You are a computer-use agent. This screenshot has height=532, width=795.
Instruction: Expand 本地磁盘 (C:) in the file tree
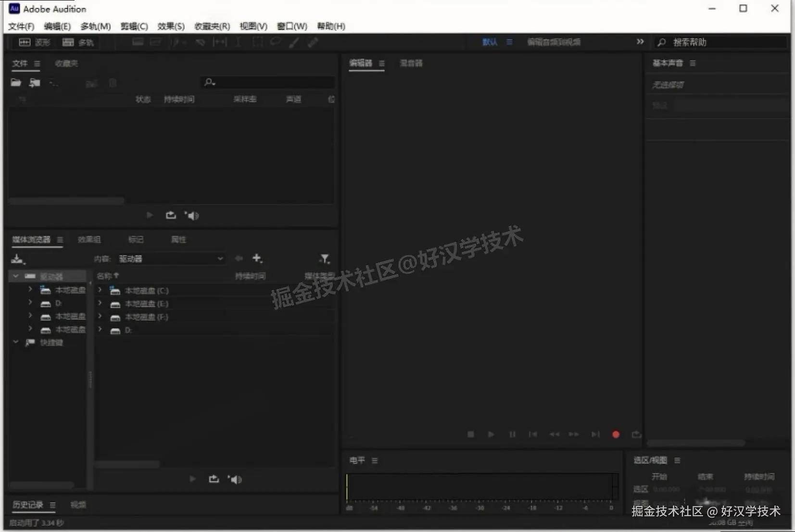click(x=100, y=290)
